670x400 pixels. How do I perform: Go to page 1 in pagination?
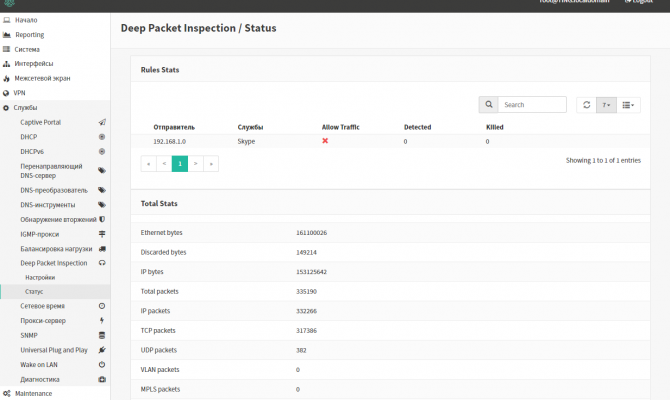click(x=180, y=162)
